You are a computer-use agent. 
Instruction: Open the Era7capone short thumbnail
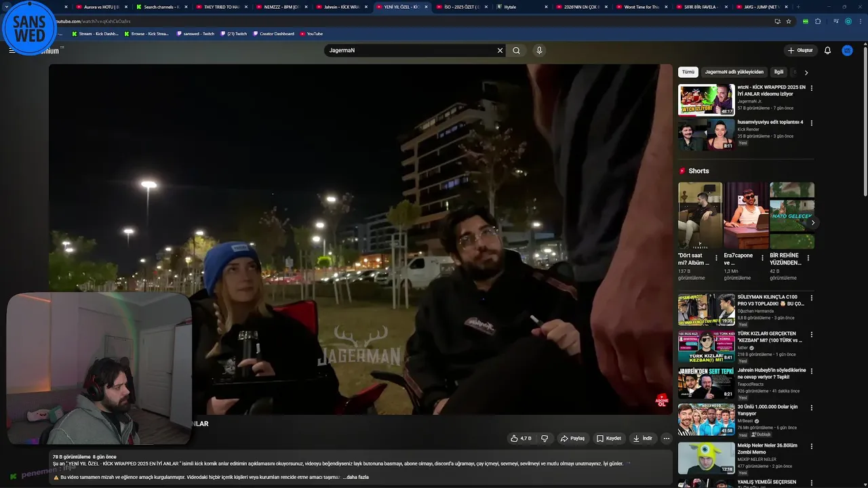coord(746,216)
